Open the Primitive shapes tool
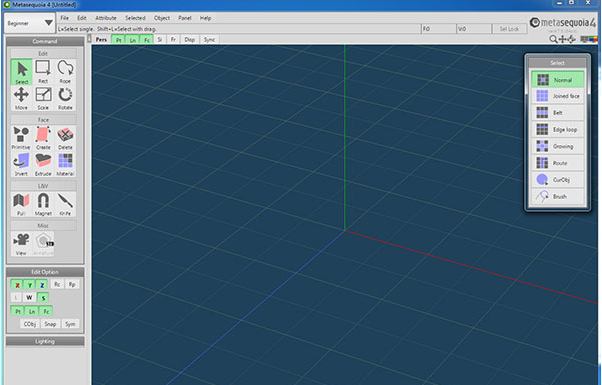The image size is (602, 385). (x=21, y=138)
